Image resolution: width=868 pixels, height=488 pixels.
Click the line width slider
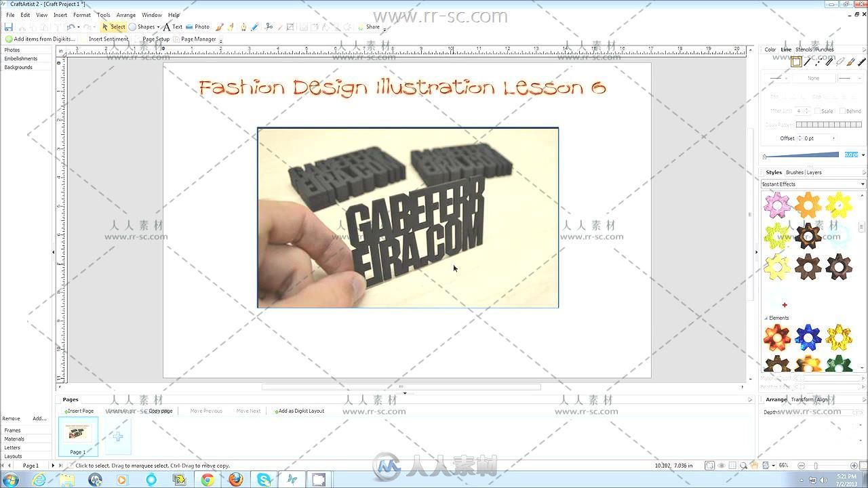pos(802,155)
